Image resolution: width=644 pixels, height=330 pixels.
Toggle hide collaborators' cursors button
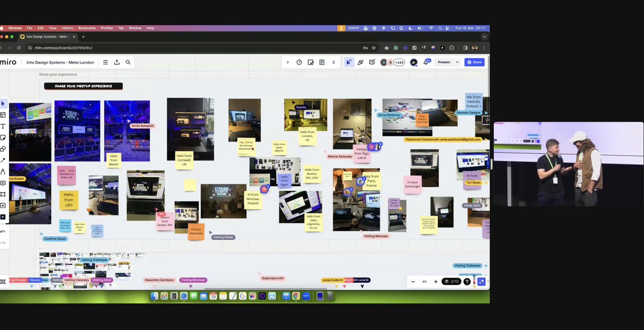[x=349, y=62]
